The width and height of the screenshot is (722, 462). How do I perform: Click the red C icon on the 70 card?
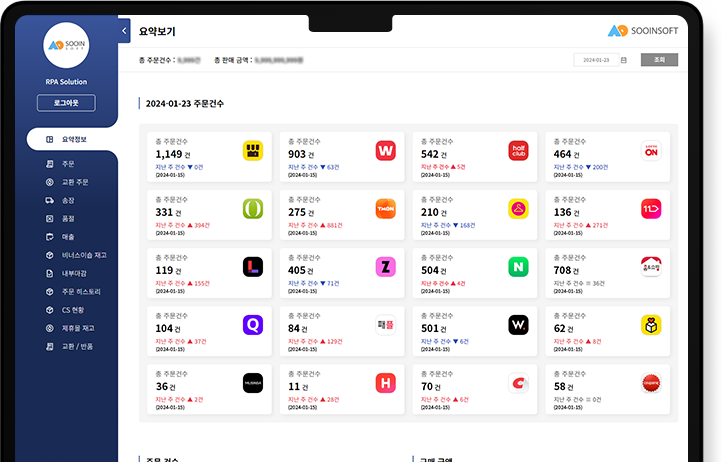point(518,383)
